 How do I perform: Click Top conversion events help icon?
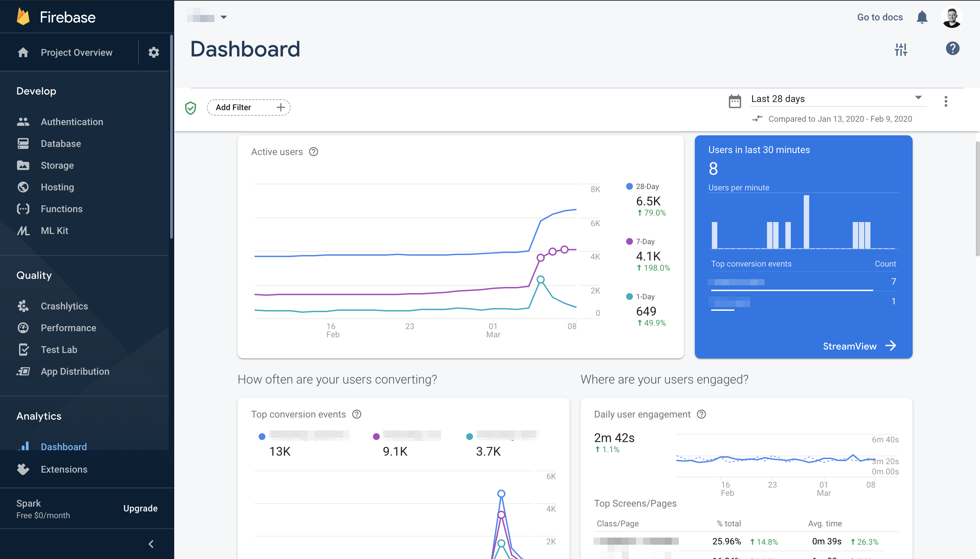click(x=357, y=414)
